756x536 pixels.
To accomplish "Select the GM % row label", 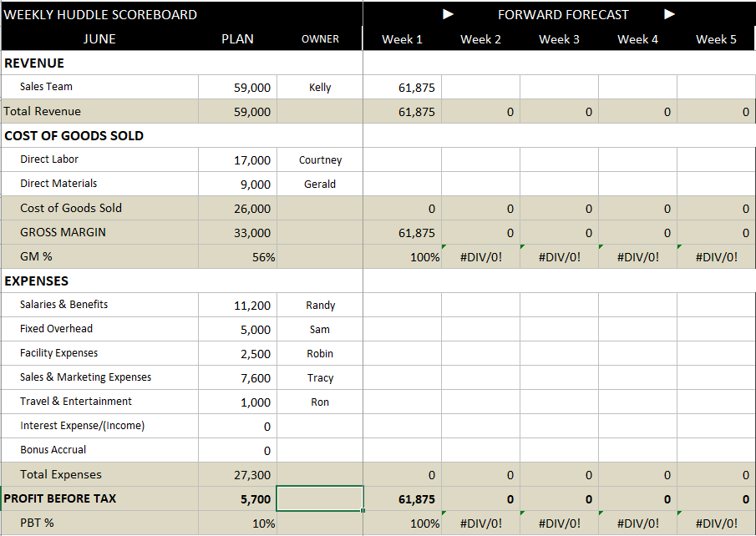I will pyautogui.click(x=99, y=256).
